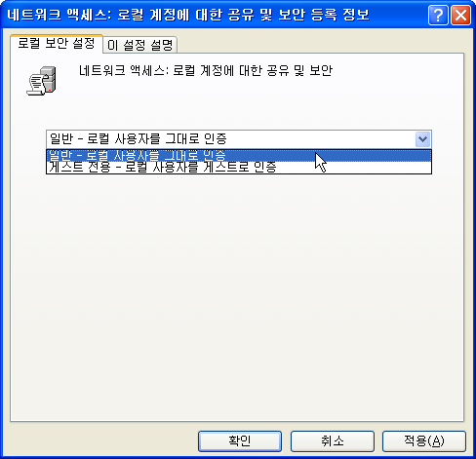Click the combo box selected value field
The width and height of the screenshot is (476, 459).
[231, 139]
